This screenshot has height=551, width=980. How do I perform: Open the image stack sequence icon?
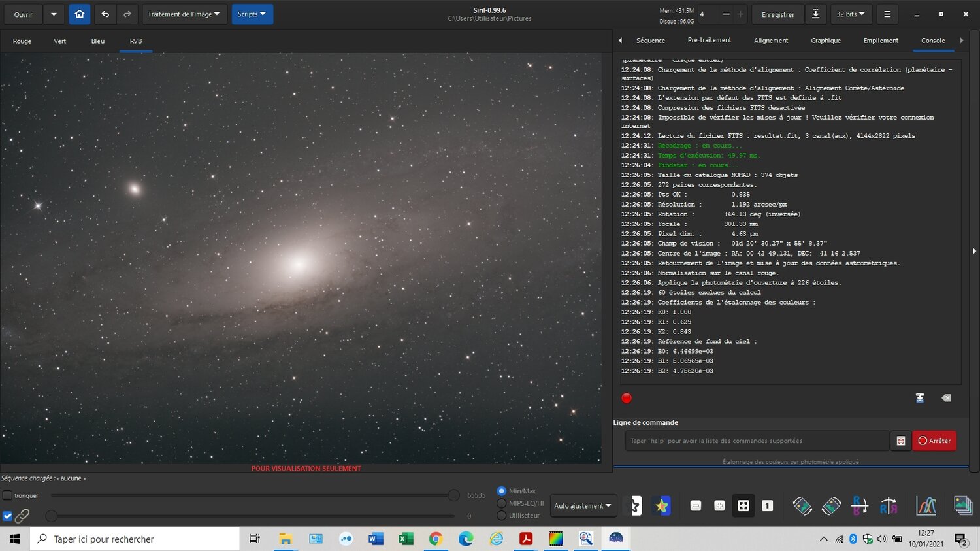tap(963, 505)
